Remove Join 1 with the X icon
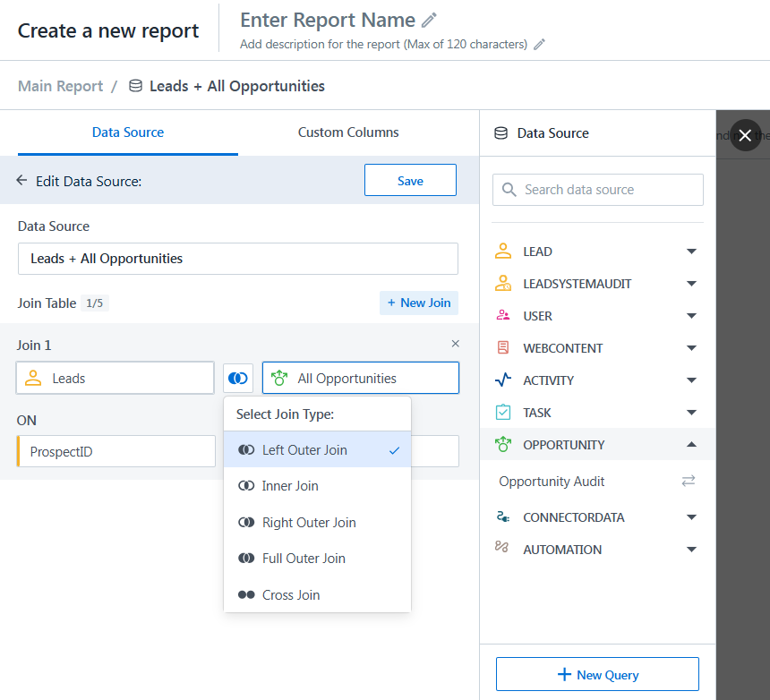Viewport: 770px width, 700px height. point(455,344)
